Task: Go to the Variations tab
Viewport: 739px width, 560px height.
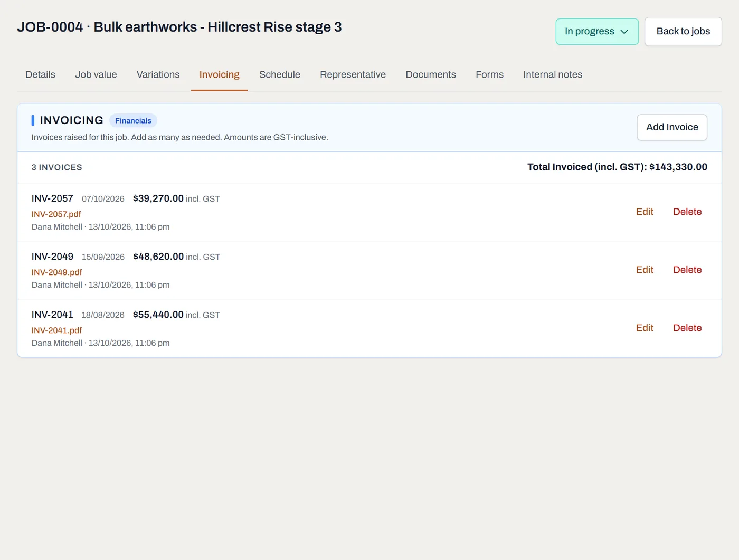Action: pos(158,75)
